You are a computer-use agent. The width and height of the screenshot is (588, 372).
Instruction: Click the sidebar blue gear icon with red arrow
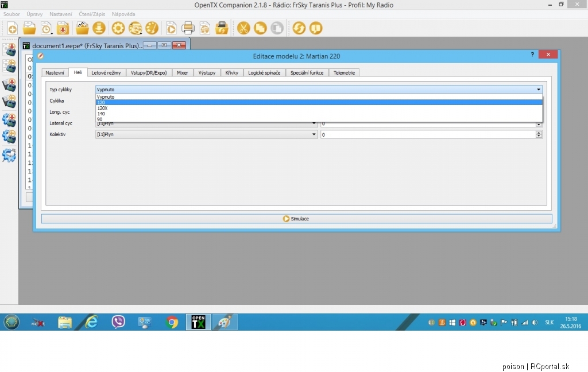point(9,120)
